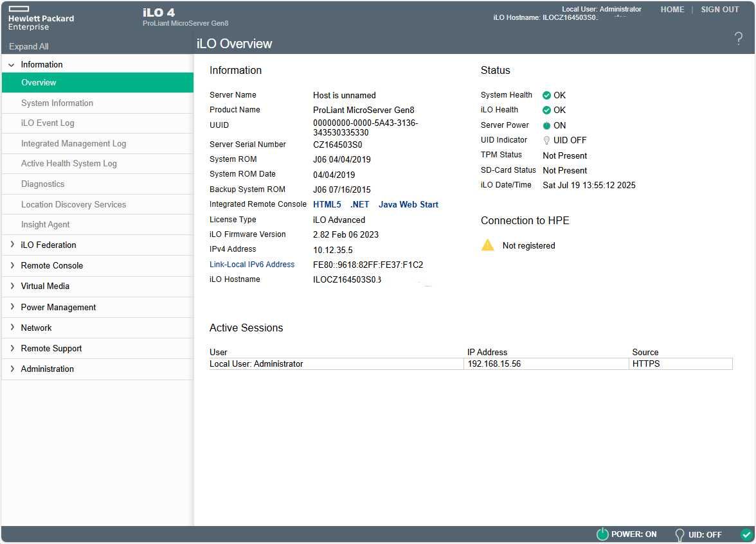
Task: Click 'Local User: Administrator' in header
Action: (x=601, y=9)
